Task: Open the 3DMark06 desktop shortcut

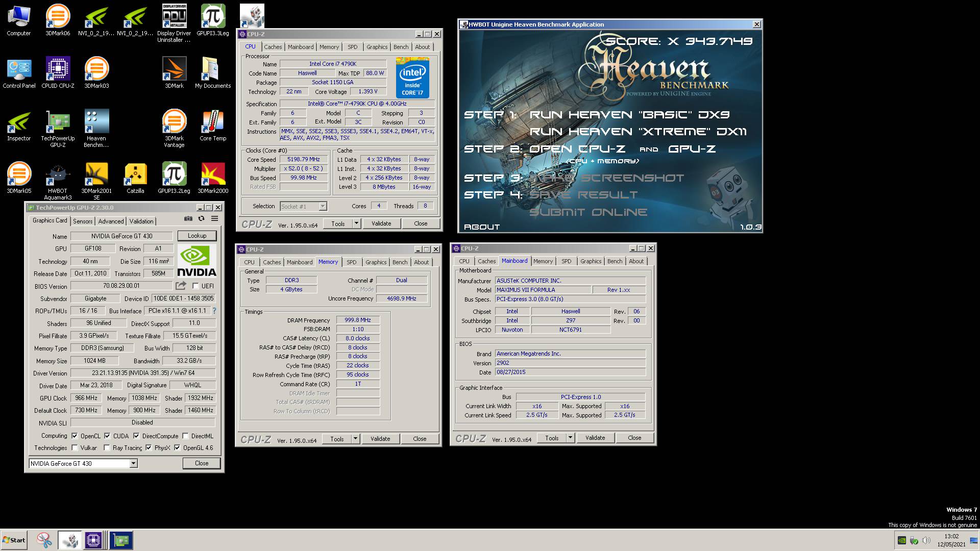Action: tap(58, 20)
